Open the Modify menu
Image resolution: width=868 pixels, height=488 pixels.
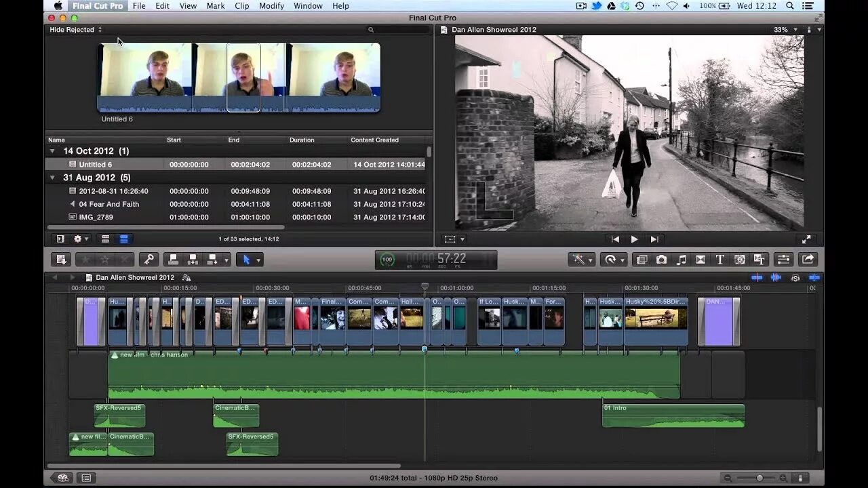point(271,5)
